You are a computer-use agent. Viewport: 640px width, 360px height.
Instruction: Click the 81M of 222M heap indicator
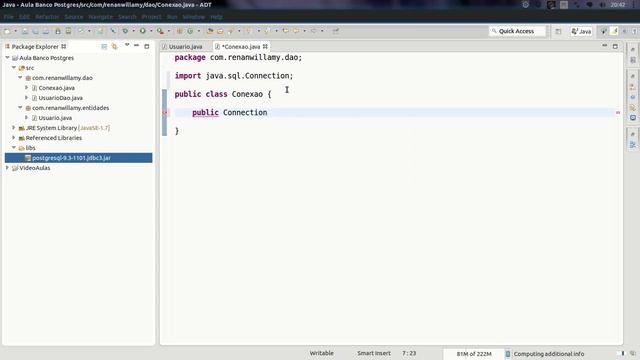coord(474,354)
